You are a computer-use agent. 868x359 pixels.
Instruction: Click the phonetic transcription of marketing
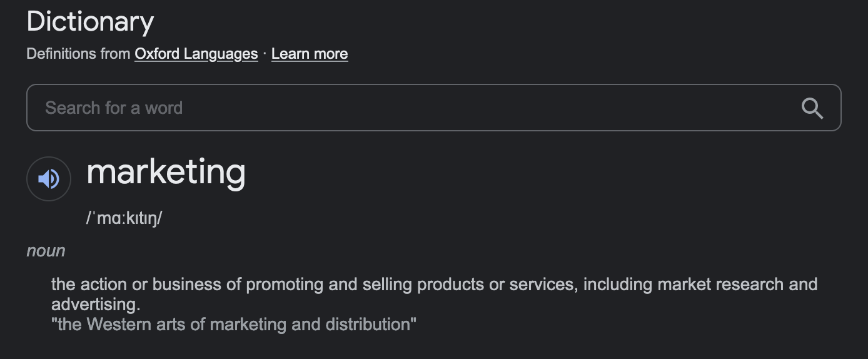(124, 218)
